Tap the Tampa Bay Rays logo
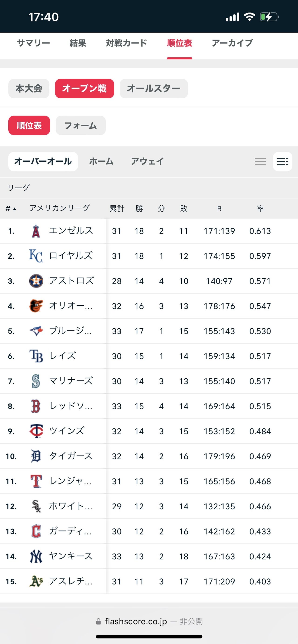 point(36,356)
